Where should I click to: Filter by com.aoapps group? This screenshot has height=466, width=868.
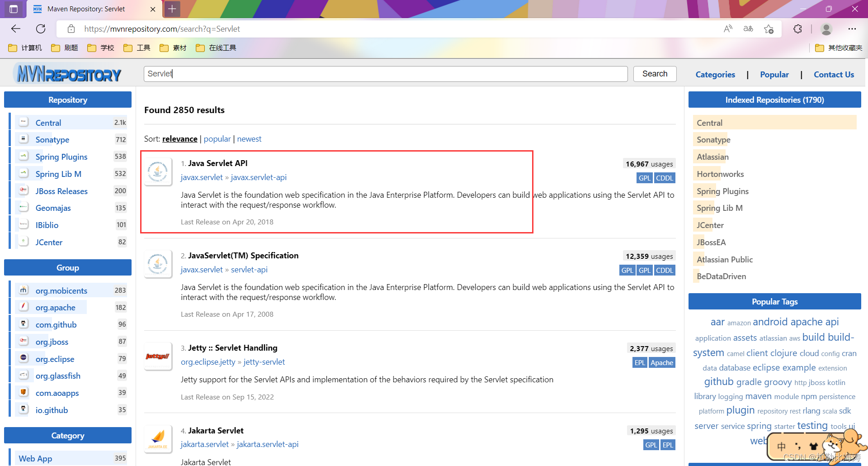pos(57,393)
